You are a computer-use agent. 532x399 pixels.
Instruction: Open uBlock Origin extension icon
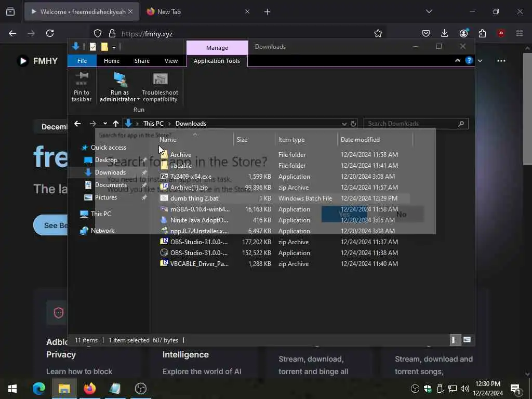pos(501,33)
